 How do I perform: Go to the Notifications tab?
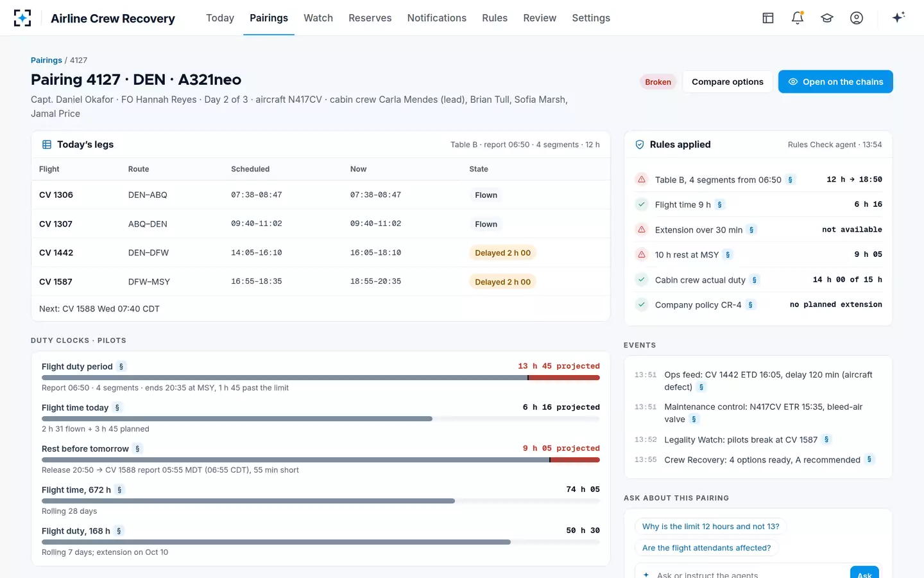click(436, 18)
